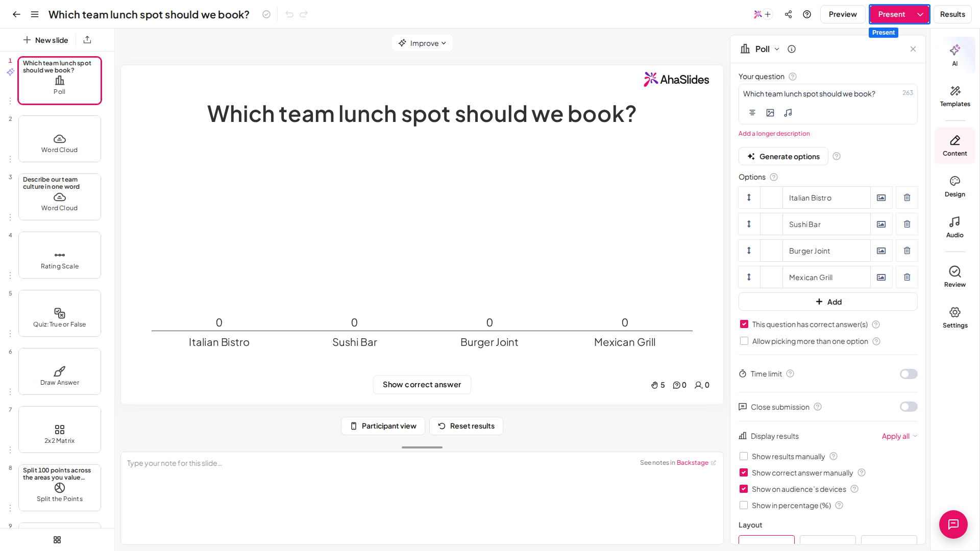Uncheck Show on audience's devices
Image resolution: width=980 pixels, height=551 pixels.
(x=744, y=489)
